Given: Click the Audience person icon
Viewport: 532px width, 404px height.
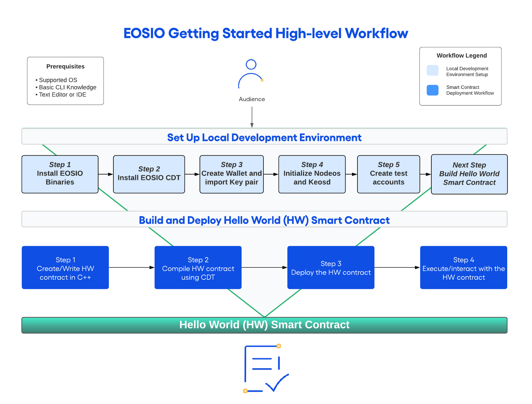Looking at the screenshot, I should [x=251, y=74].
